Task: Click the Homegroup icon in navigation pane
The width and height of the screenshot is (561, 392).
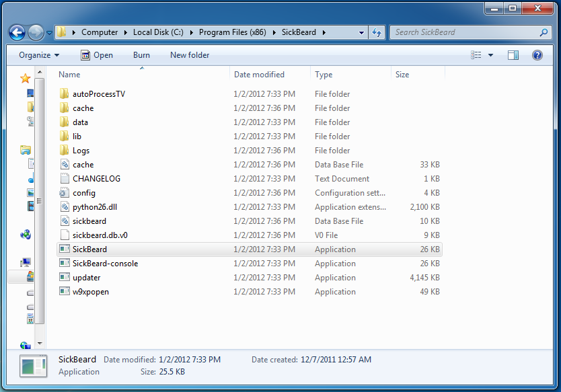Action: [26, 235]
